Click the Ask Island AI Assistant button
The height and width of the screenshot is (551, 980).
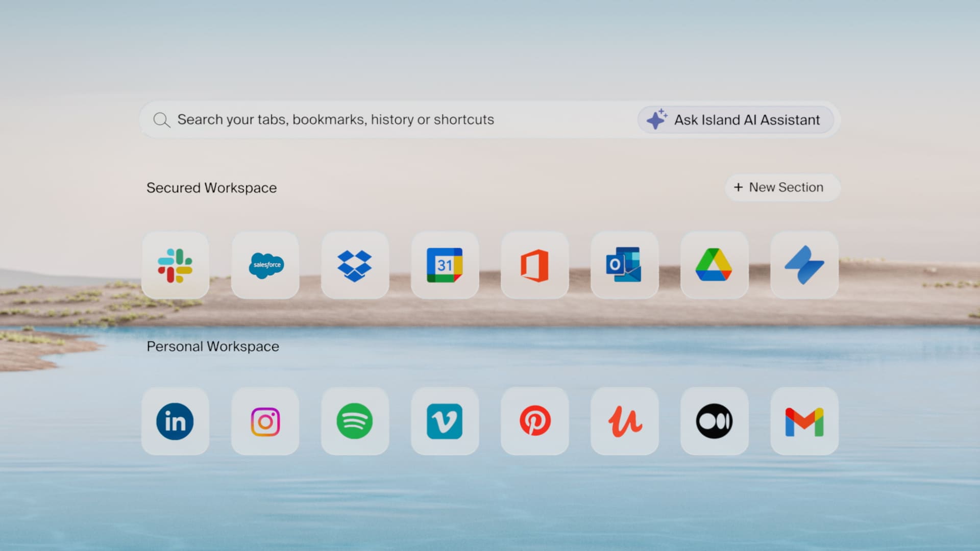point(735,120)
